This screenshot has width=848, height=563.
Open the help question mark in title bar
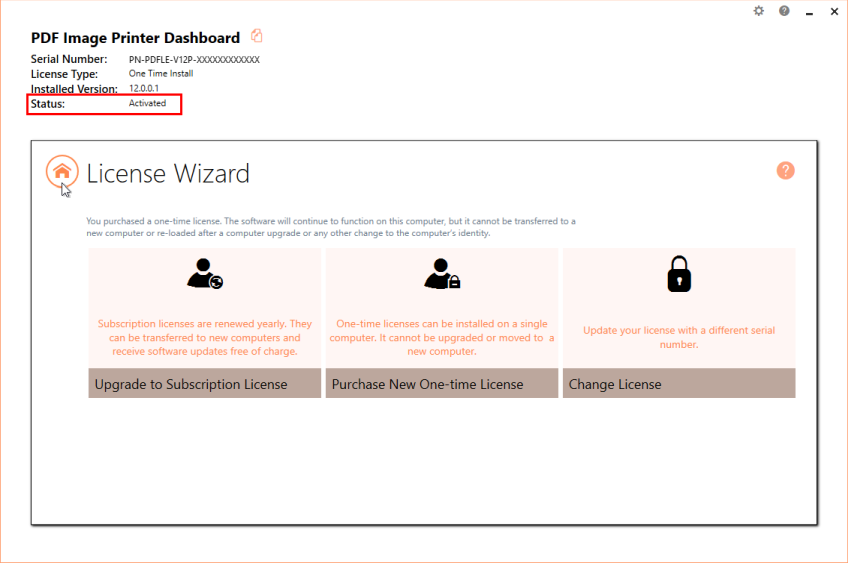point(784,11)
